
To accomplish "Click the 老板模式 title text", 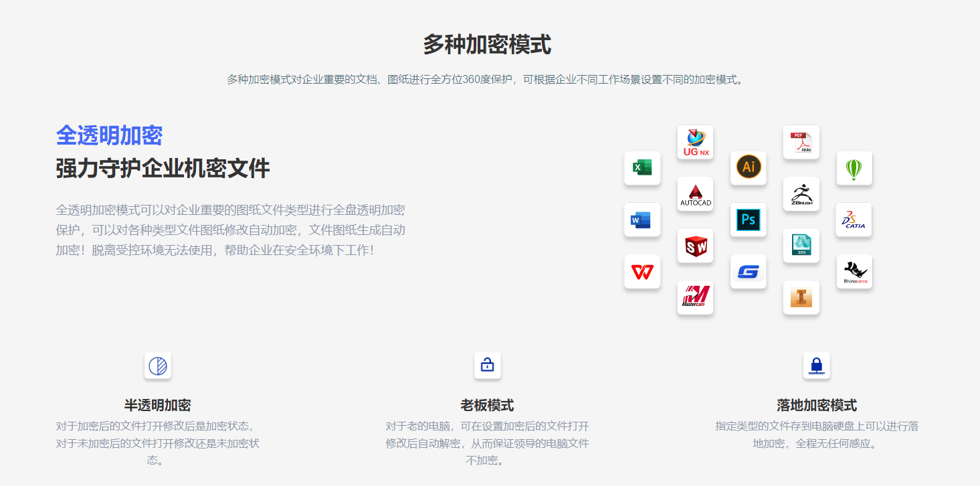I will (487, 406).
